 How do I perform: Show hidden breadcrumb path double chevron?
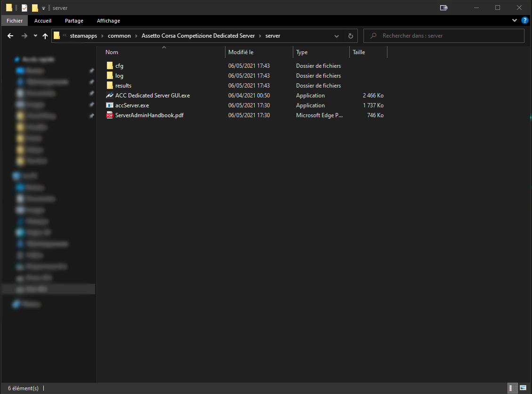[x=64, y=35]
